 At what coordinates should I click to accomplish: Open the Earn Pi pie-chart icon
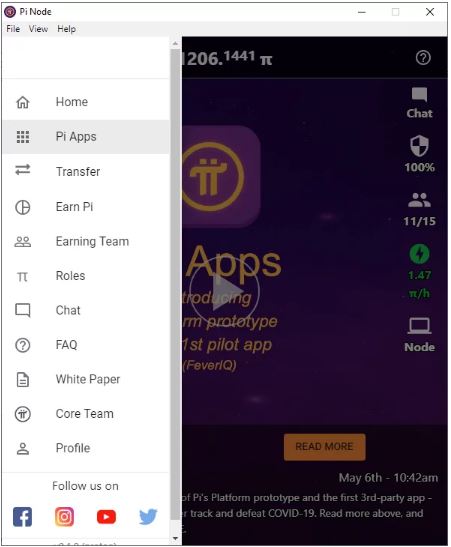[x=23, y=207]
